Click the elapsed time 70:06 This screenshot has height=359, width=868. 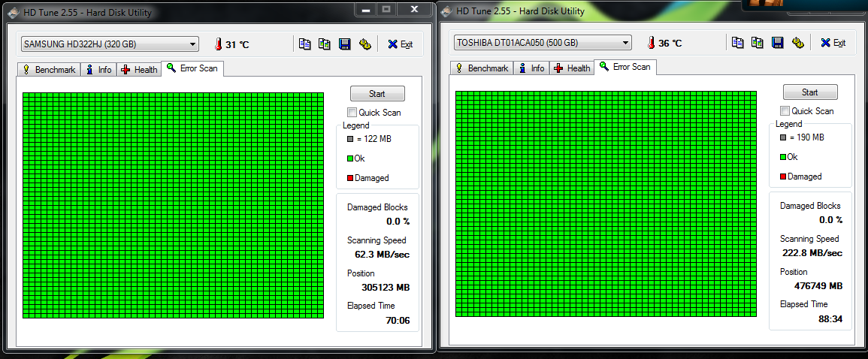pos(398,320)
